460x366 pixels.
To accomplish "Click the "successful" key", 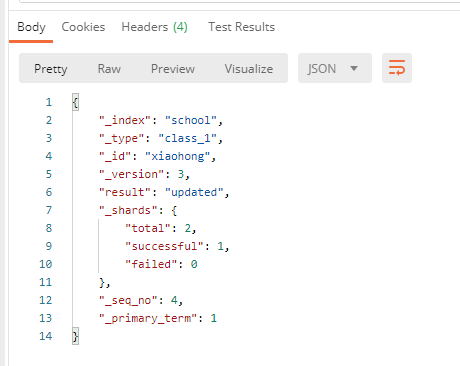I will 165,246.
